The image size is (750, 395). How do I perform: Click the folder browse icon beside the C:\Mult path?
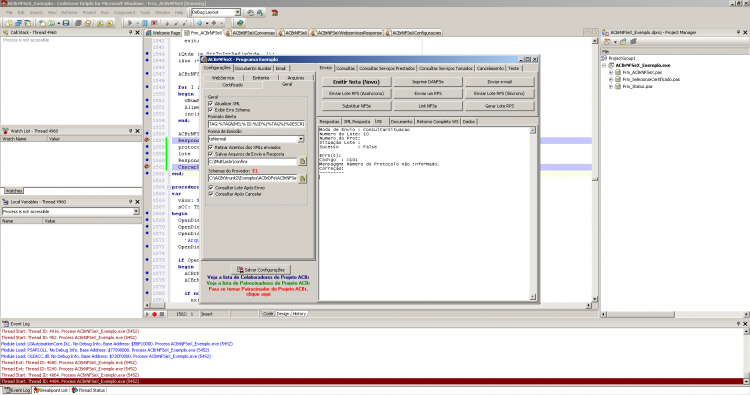coord(302,162)
